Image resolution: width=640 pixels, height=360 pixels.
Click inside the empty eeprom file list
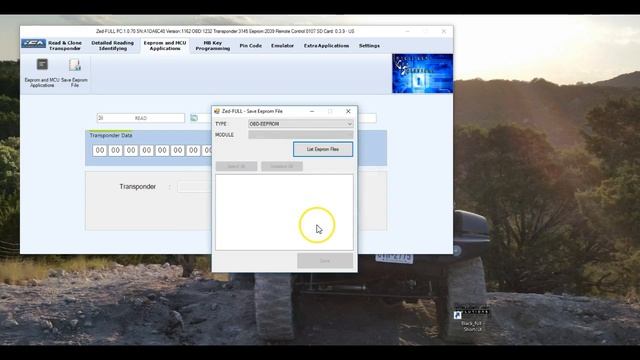coord(284,212)
